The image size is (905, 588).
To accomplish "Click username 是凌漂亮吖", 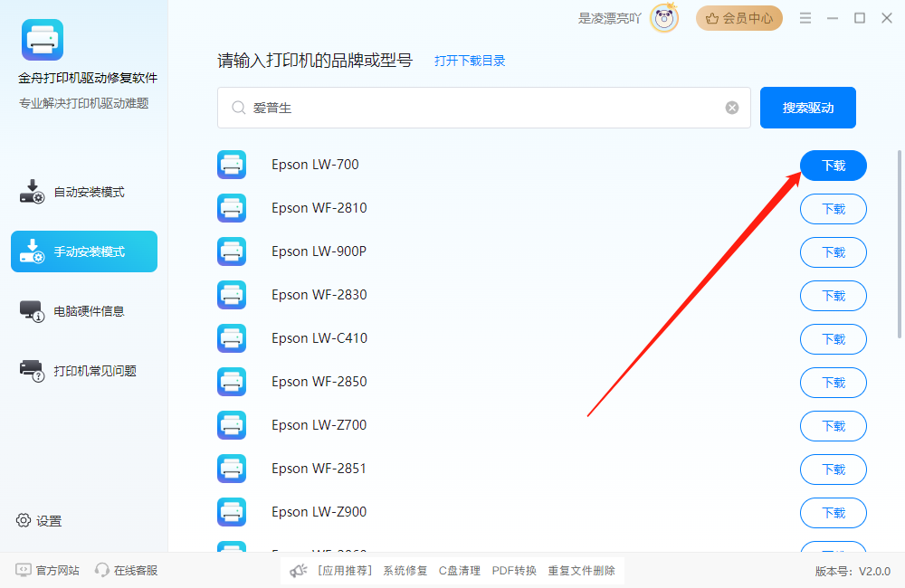I will click(x=609, y=18).
